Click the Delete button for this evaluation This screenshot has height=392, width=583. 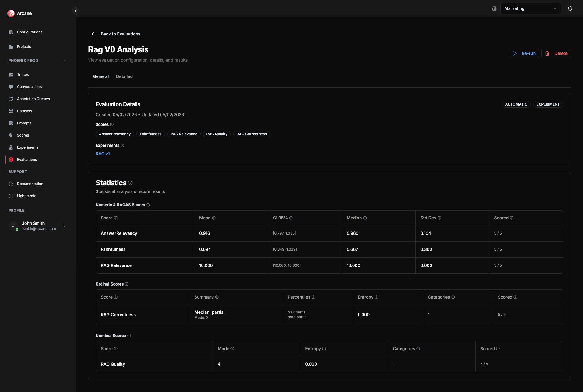556,53
